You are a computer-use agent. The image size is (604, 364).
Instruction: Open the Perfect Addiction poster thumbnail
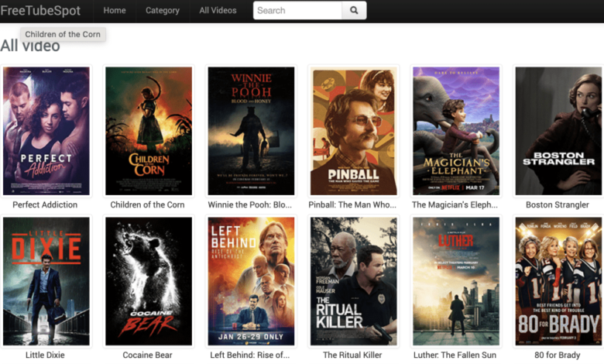(46, 131)
